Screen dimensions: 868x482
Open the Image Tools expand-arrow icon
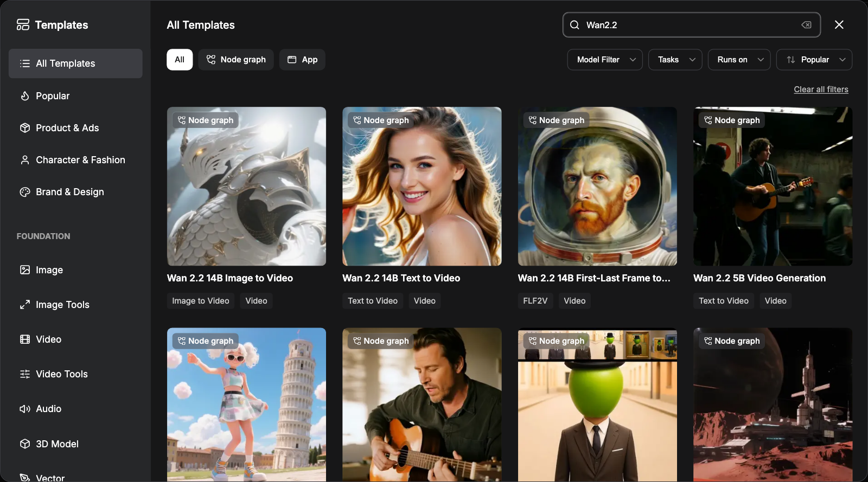coord(24,305)
